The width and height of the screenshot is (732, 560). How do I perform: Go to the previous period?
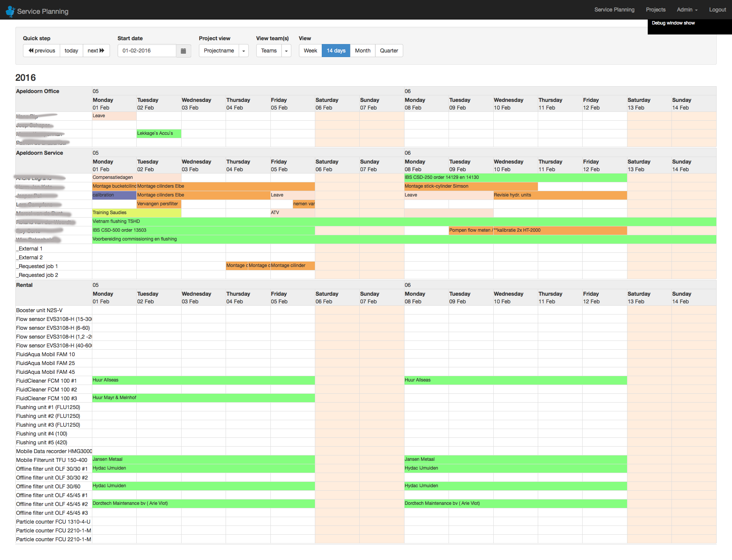click(42, 51)
